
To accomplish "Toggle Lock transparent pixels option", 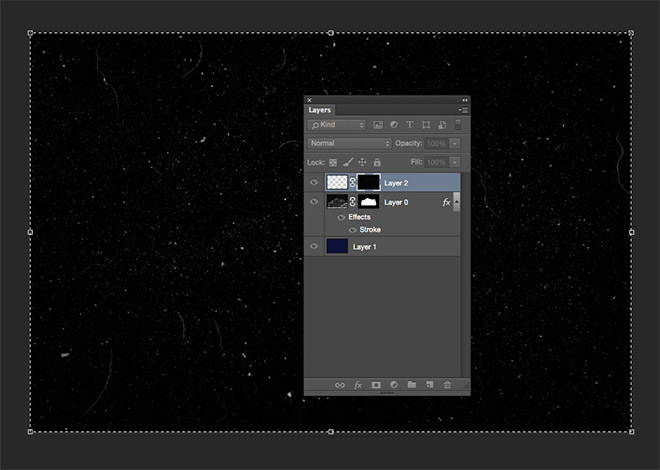I will [334, 162].
